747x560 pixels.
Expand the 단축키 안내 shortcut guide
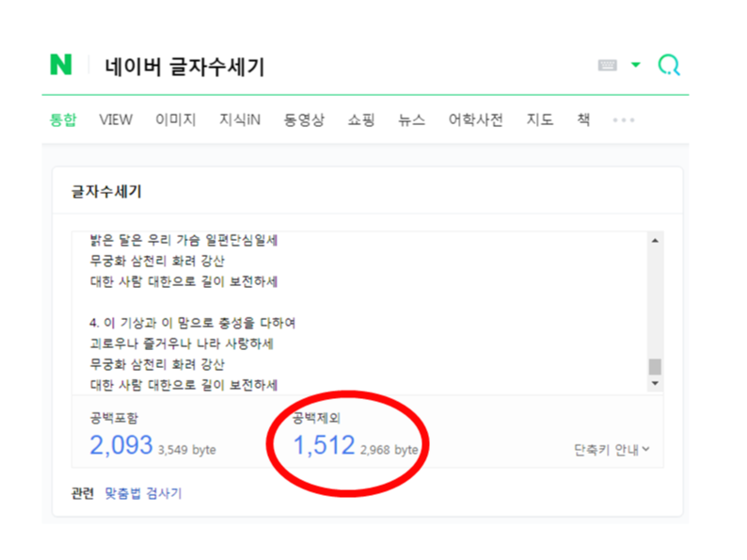coord(612,450)
